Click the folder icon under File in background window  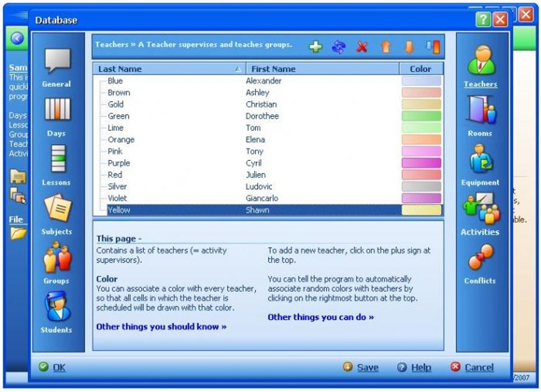[x=18, y=233]
